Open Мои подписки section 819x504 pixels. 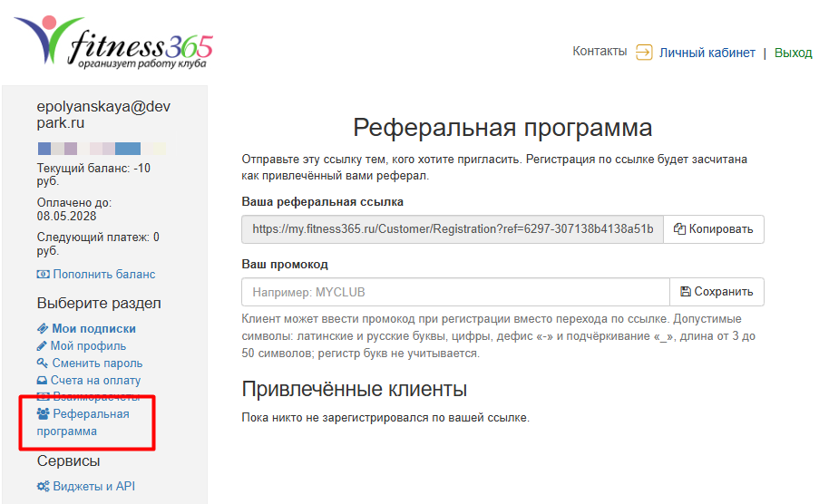[x=93, y=328]
